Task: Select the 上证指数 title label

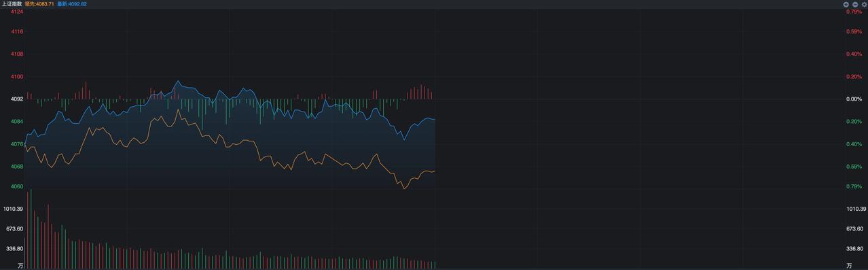Action: 12,4
